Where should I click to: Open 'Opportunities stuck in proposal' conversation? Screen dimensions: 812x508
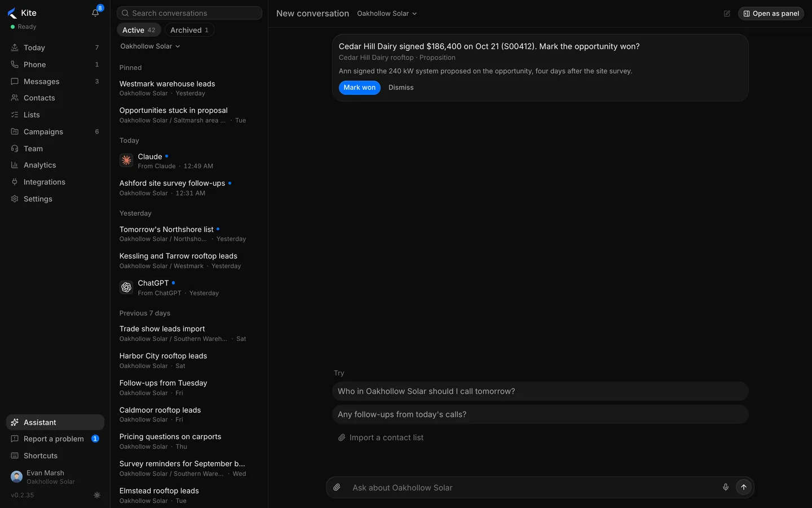click(188, 115)
